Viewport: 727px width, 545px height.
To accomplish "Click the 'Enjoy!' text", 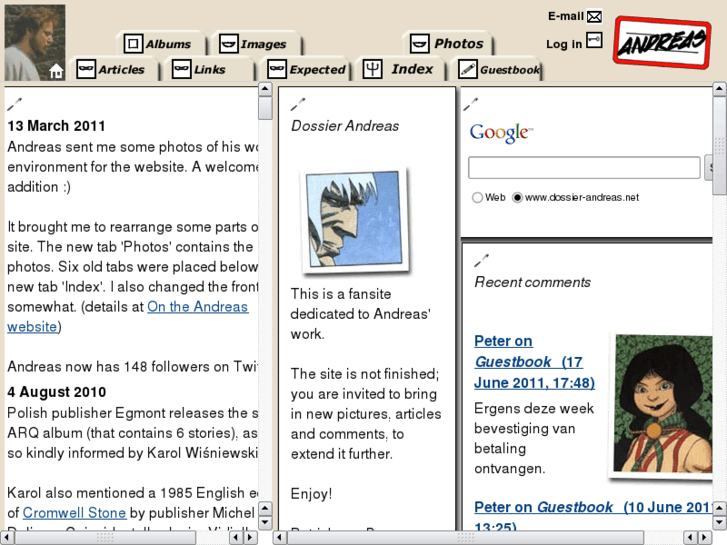I will click(311, 494).
